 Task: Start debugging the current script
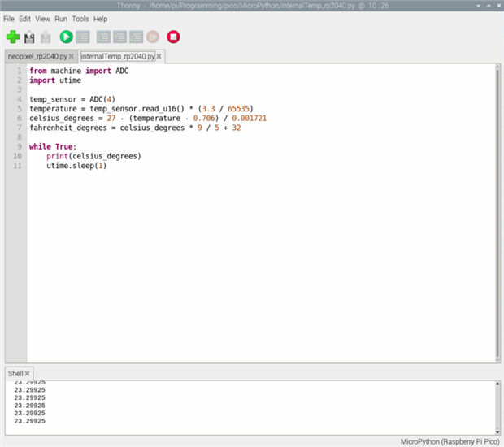pyautogui.click(x=83, y=37)
